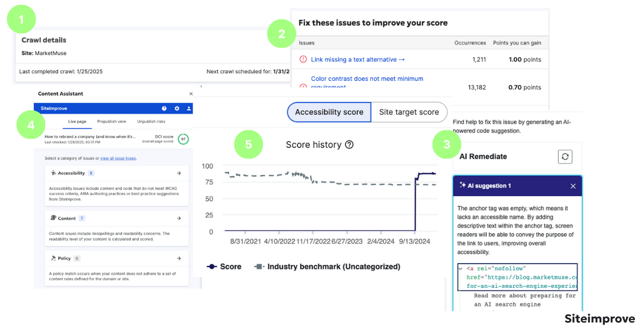Open the Unpublish risks tab
Viewport: 644px width, 336px height.
[x=151, y=122]
